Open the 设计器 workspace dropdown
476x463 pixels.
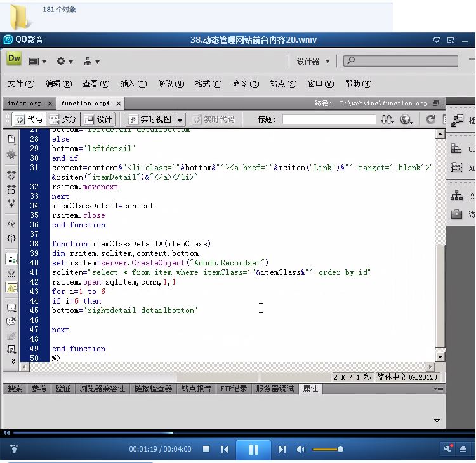pyautogui.click(x=314, y=62)
